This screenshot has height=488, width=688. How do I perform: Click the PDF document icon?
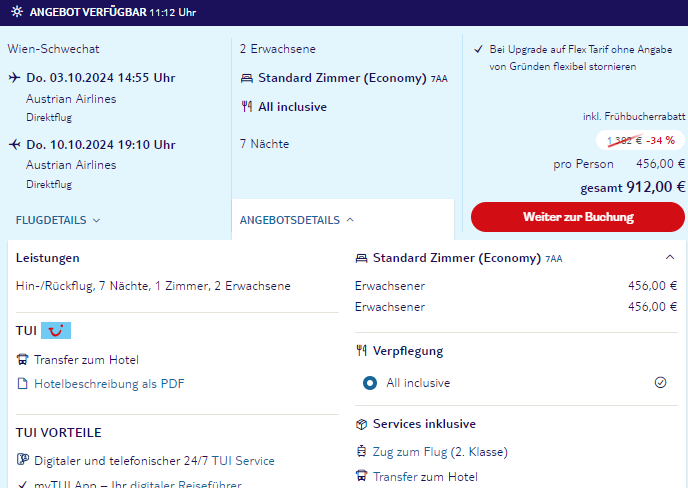click(x=22, y=384)
